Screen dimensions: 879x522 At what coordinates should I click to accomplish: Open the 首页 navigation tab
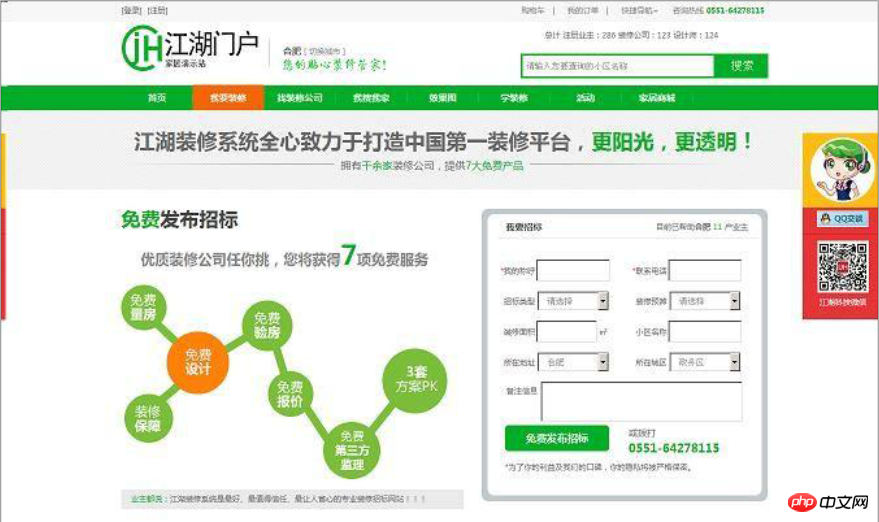click(x=156, y=98)
